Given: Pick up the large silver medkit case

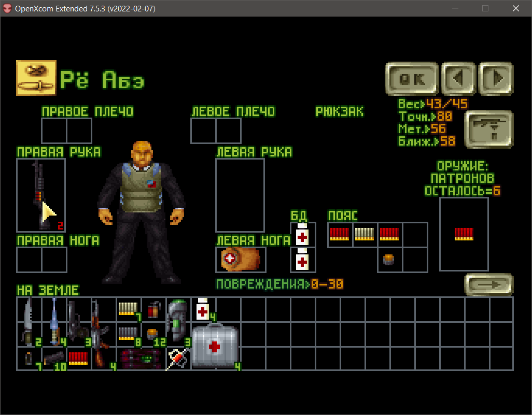Looking at the screenshot, I should (x=215, y=346).
